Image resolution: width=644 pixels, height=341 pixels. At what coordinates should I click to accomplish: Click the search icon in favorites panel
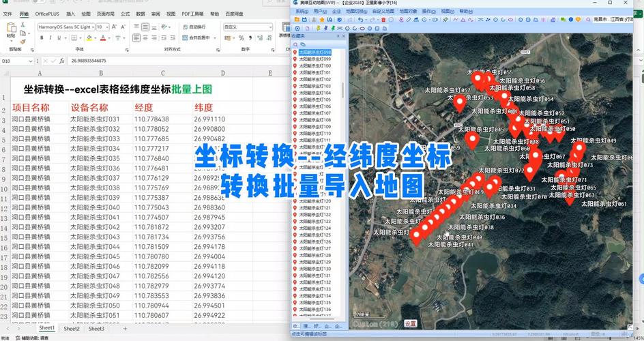pos(295,44)
